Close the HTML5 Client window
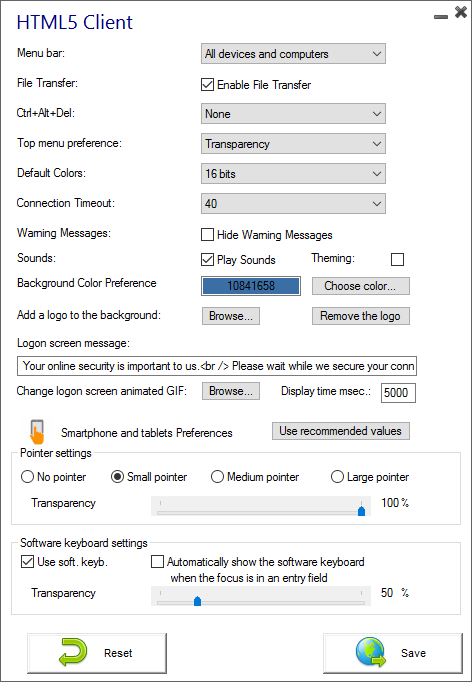 pos(461,12)
